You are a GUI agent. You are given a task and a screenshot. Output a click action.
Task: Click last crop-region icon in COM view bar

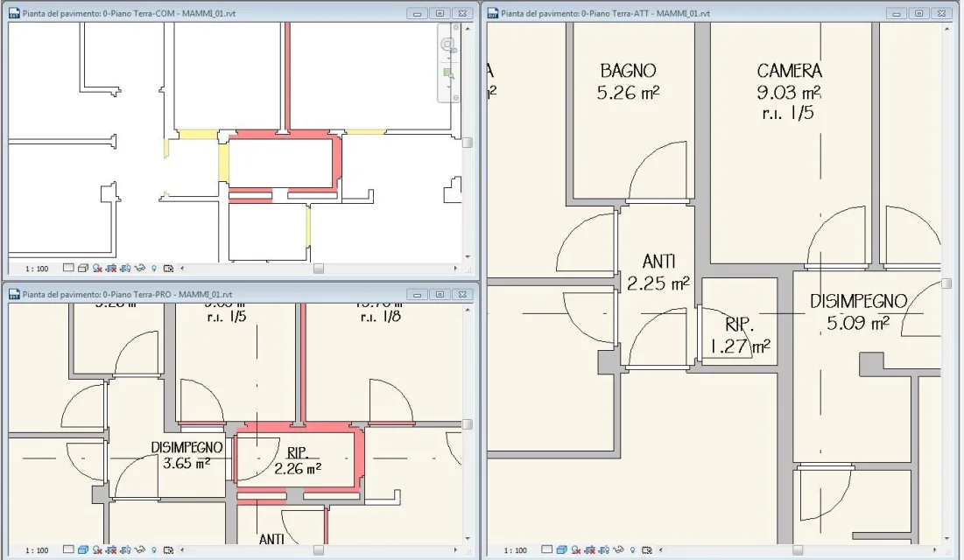point(168,269)
